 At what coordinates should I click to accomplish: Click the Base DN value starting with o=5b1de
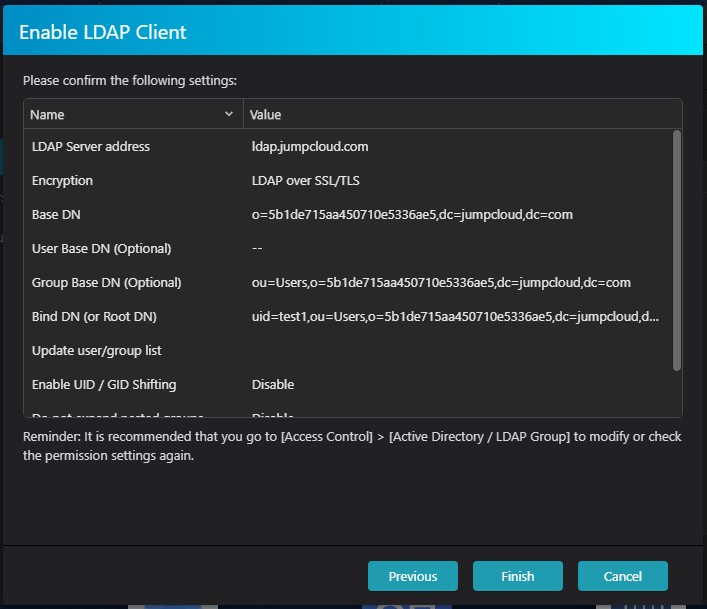[412, 215]
